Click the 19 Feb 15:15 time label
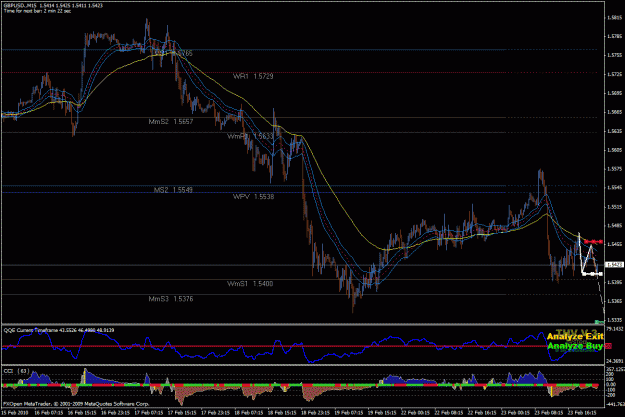625x417 pixels. pos(383,412)
